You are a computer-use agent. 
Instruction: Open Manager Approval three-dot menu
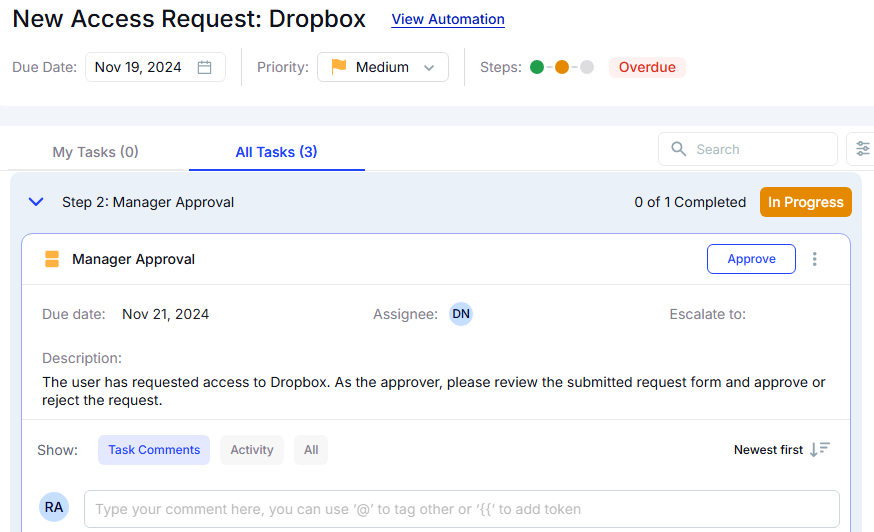coord(814,259)
